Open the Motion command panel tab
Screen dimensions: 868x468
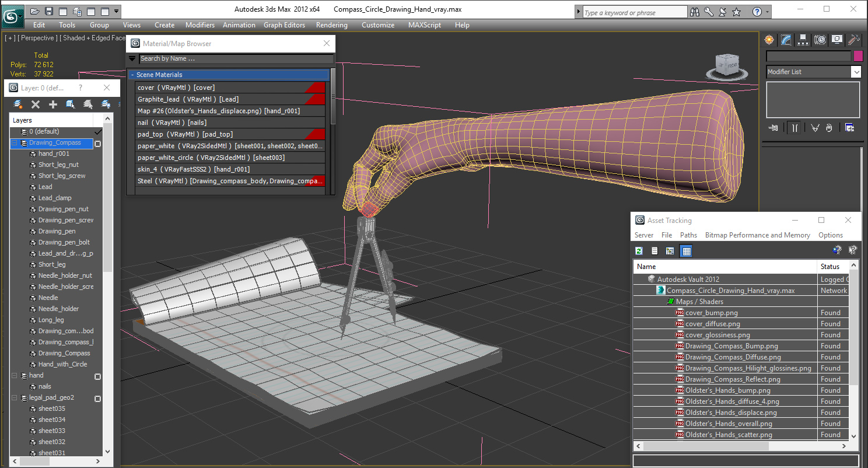pos(820,40)
